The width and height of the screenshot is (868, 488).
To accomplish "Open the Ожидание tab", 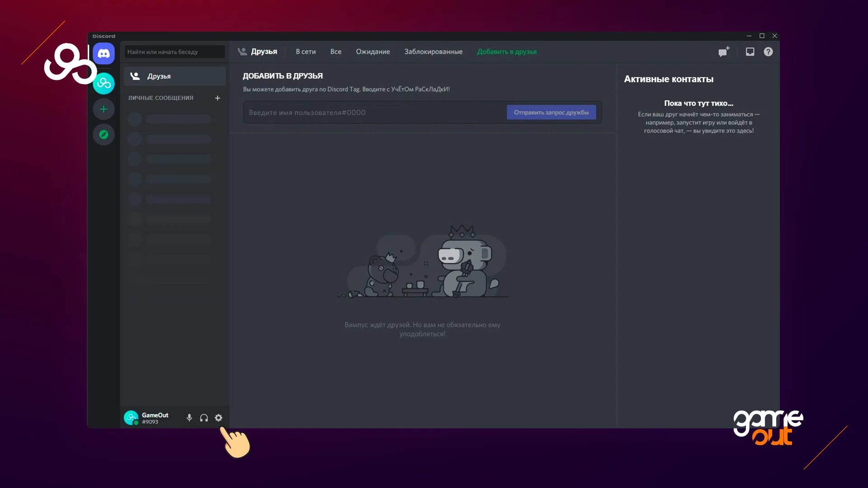I will click(x=373, y=52).
